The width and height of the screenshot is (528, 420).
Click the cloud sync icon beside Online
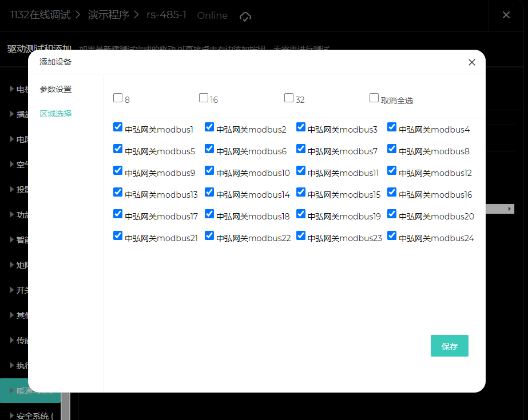point(245,16)
